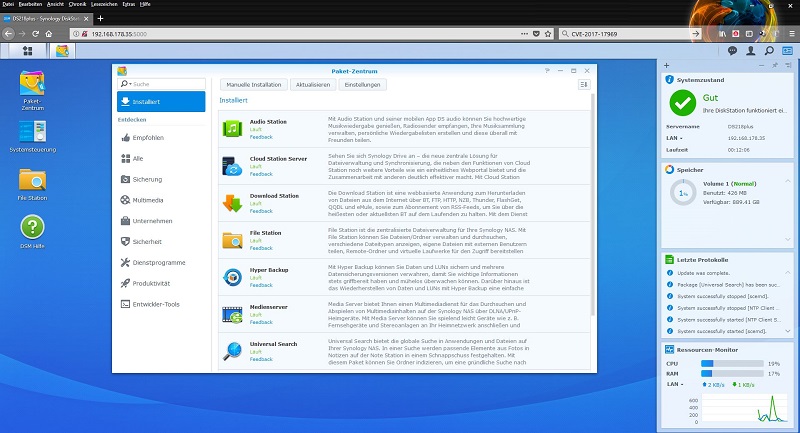Click Feedback link for Download Station
The height and width of the screenshot is (433, 800).
(x=261, y=211)
